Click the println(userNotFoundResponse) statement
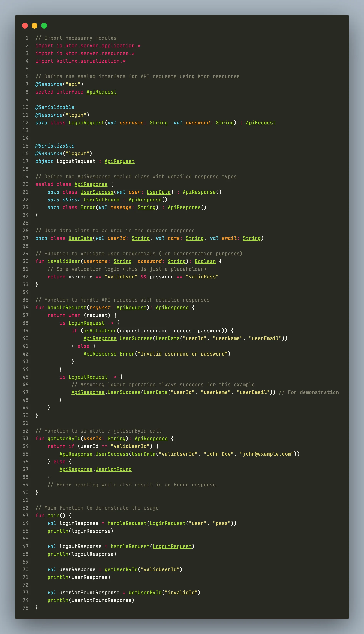Viewport: 364px width, 634px height. tap(91, 600)
